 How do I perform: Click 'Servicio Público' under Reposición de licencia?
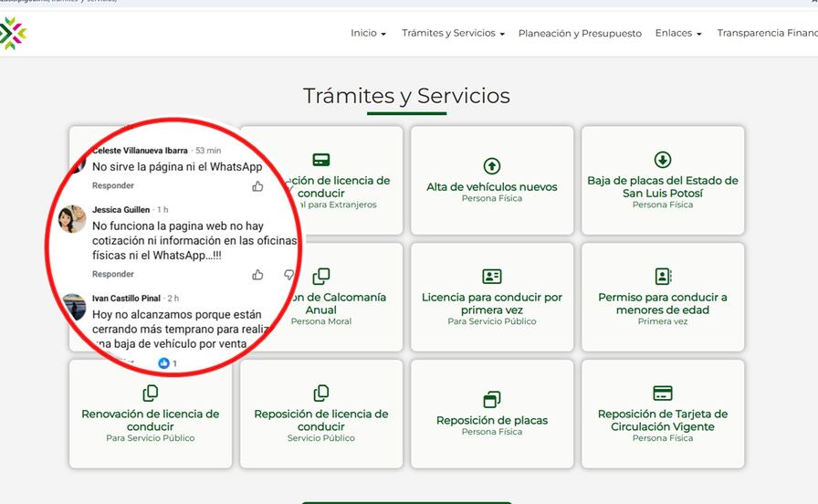(x=320, y=438)
